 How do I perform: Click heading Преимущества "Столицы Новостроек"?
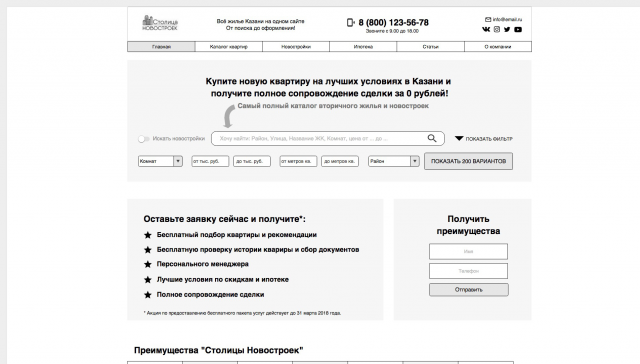[219, 350]
